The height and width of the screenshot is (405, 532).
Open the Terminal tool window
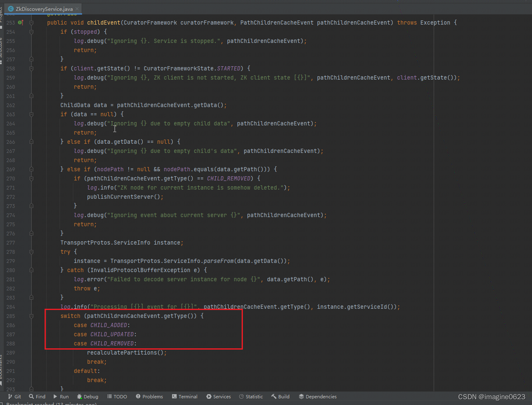(185, 397)
